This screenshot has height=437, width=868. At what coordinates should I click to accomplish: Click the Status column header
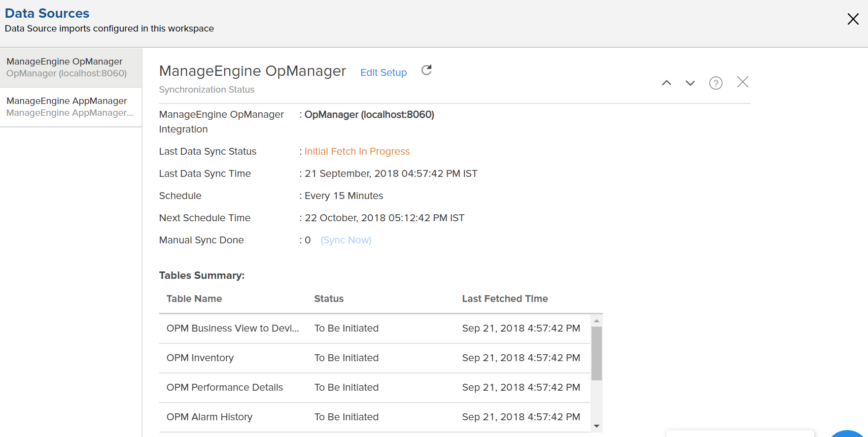pyautogui.click(x=329, y=299)
